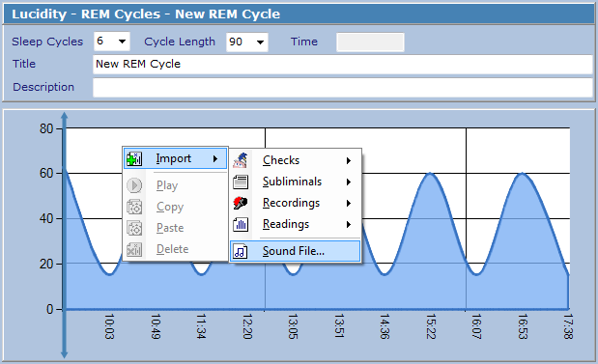
Task: Open the Cycle Length dropdown
Action: pyautogui.click(x=260, y=42)
